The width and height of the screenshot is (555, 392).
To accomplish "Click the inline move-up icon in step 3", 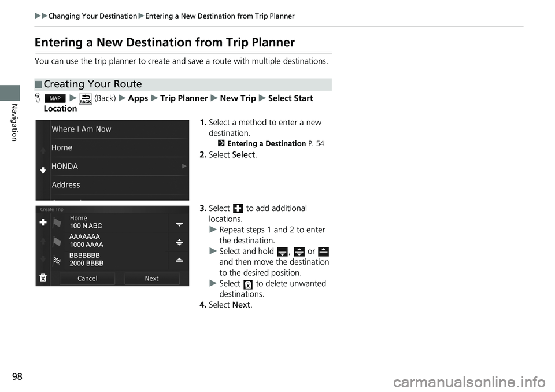I will (x=323, y=252).
